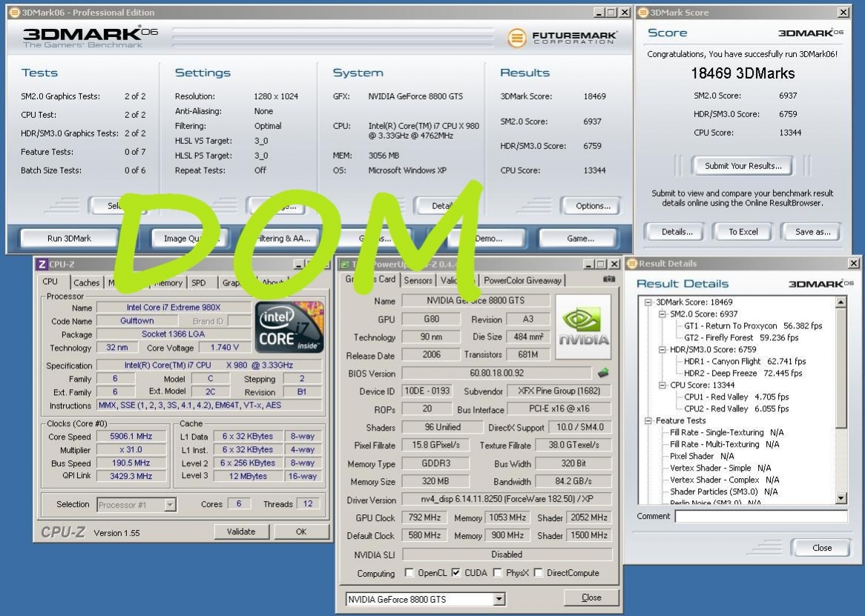The image size is (865, 616).
Task: Click the Result Details window title icon
Action: pyautogui.click(x=631, y=263)
